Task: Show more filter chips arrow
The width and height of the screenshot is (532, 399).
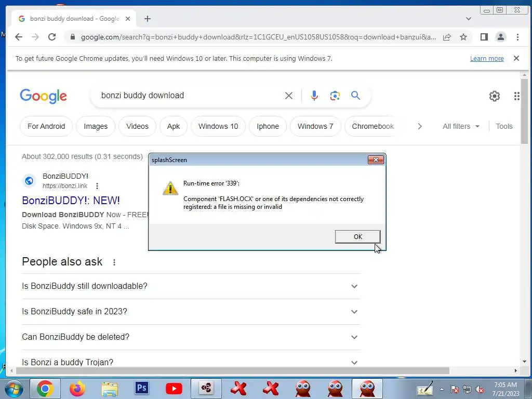Action: (x=420, y=126)
